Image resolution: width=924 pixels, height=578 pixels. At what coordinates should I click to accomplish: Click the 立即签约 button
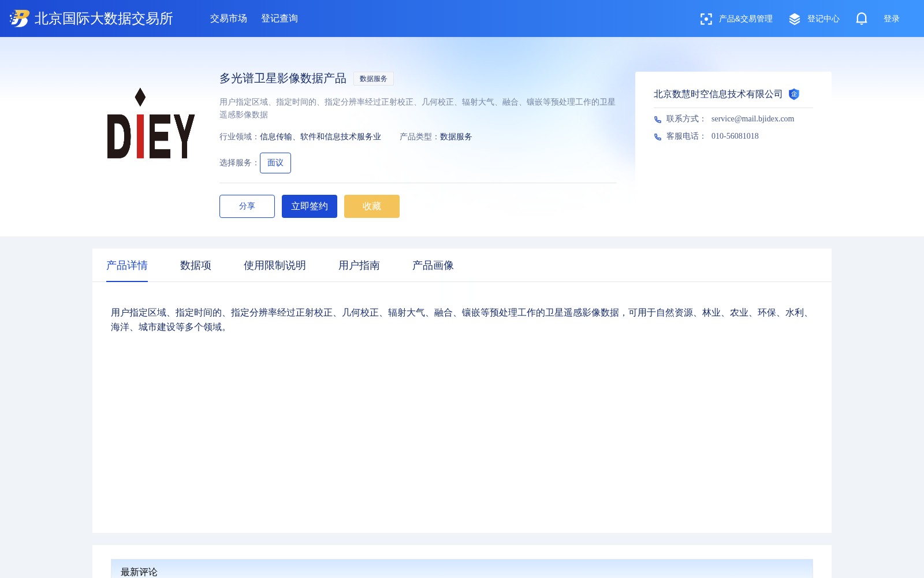pyautogui.click(x=310, y=206)
